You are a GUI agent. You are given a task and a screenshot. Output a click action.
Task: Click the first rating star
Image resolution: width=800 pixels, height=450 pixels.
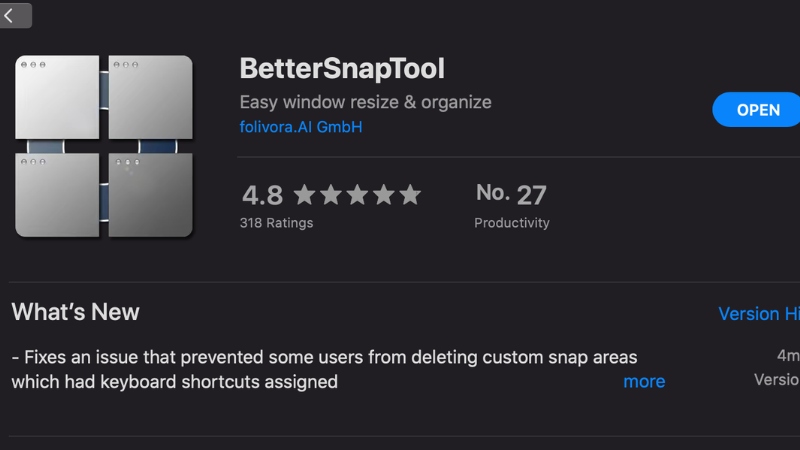(305, 194)
